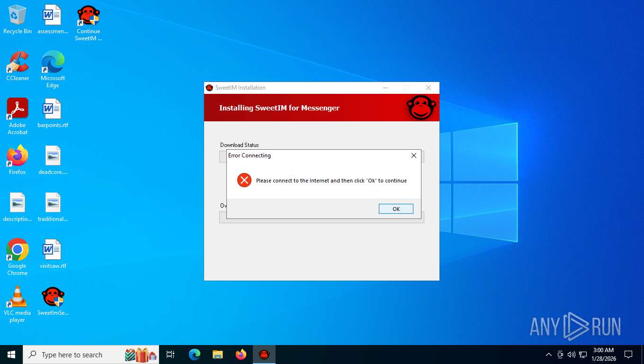Minimize the SweetIM Installation window
Image resolution: width=644 pixels, height=364 pixels.
[385, 88]
